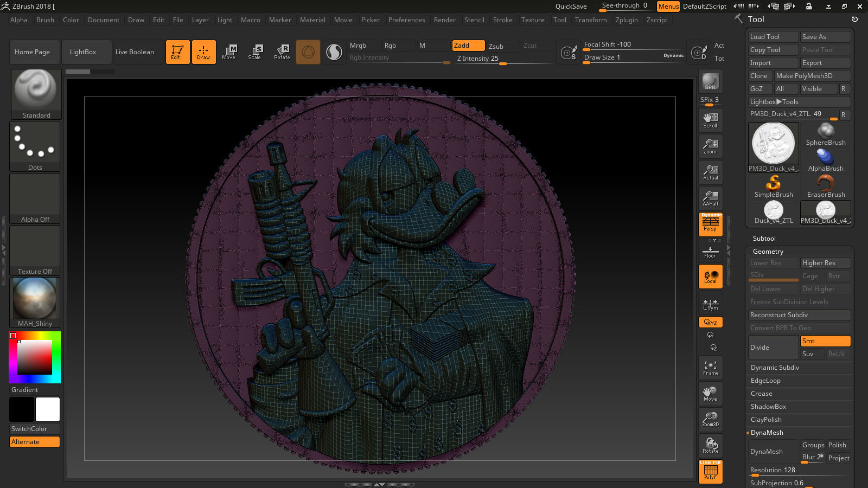Image resolution: width=868 pixels, height=488 pixels.
Task: Click the AAHalf icon
Action: tap(710, 198)
